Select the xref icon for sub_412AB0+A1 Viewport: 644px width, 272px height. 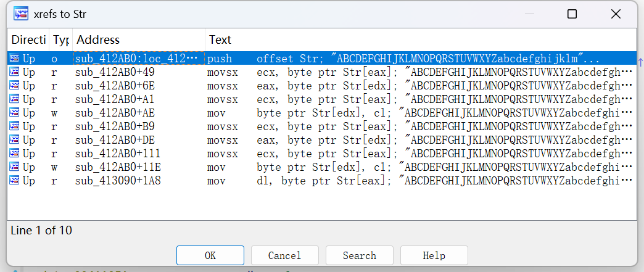pyautogui.click(x=15, y=99)
